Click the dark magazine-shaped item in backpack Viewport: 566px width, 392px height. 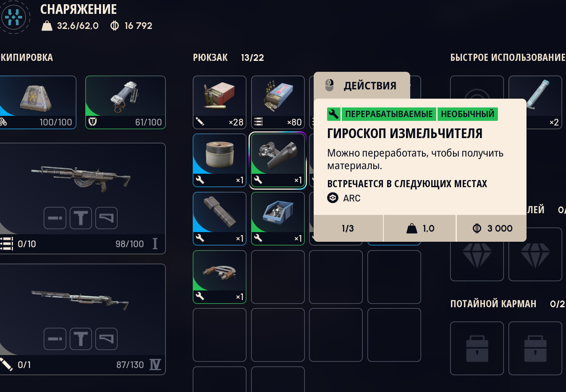(220, 219)
